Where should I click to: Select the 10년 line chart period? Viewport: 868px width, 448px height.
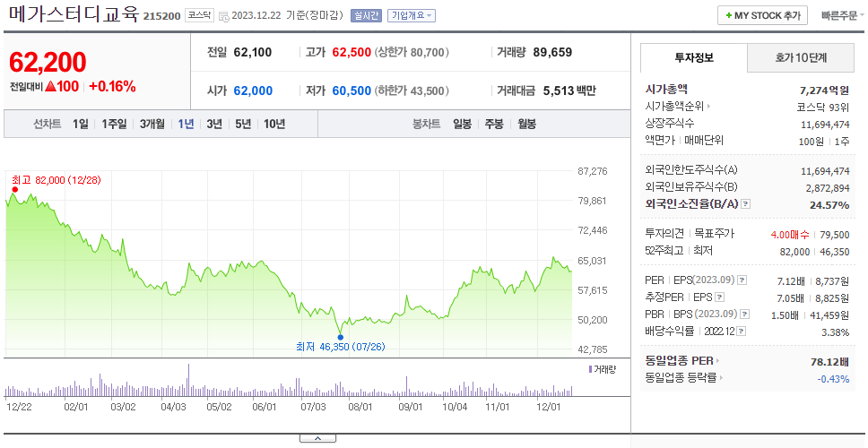coord(274,125)
